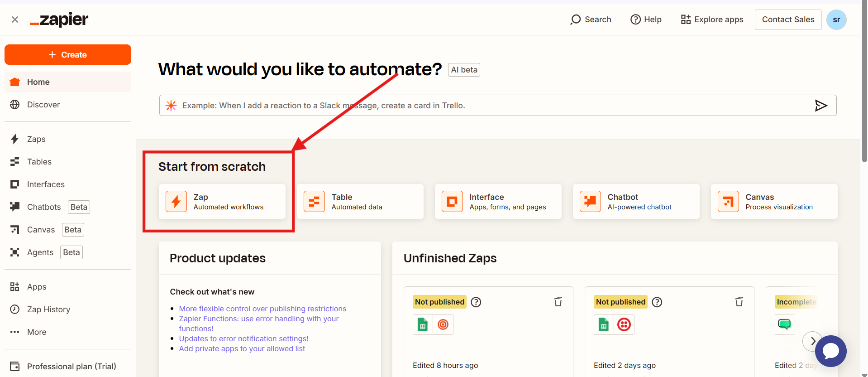
Task: Click the orange Create button
Action: 68,54
